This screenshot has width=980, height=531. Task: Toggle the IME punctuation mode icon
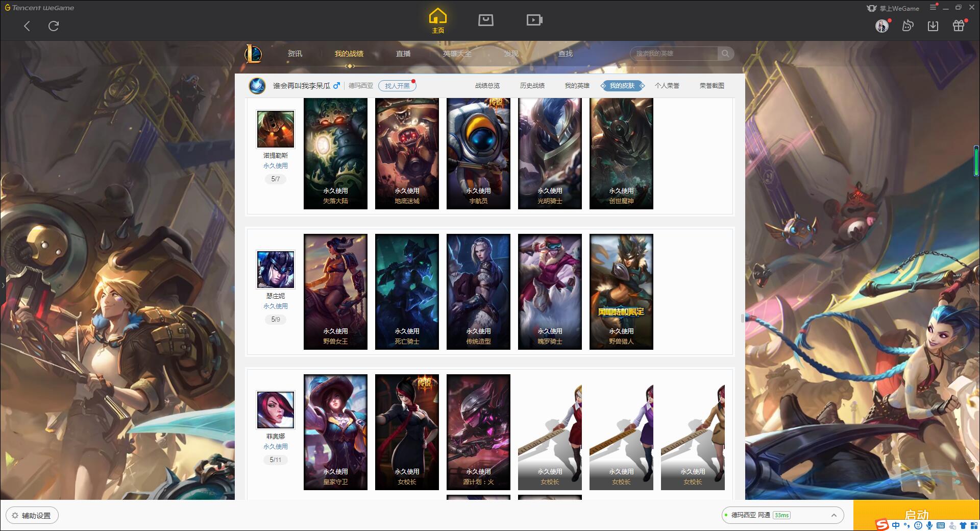pos(907,525)
